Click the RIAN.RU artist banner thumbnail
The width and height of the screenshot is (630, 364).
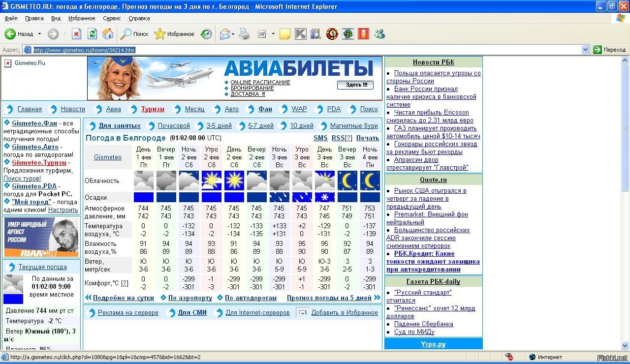41,237
